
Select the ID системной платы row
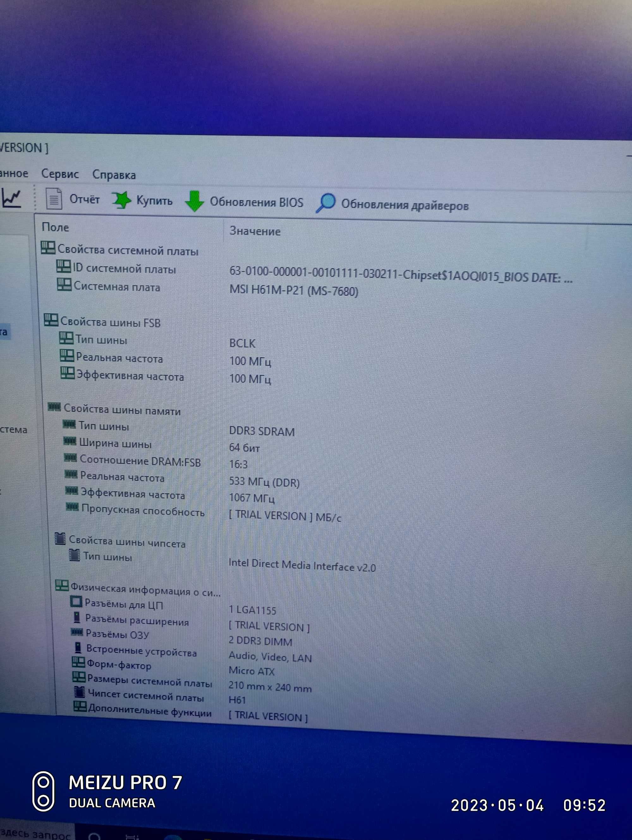click(x=124, y=269)
